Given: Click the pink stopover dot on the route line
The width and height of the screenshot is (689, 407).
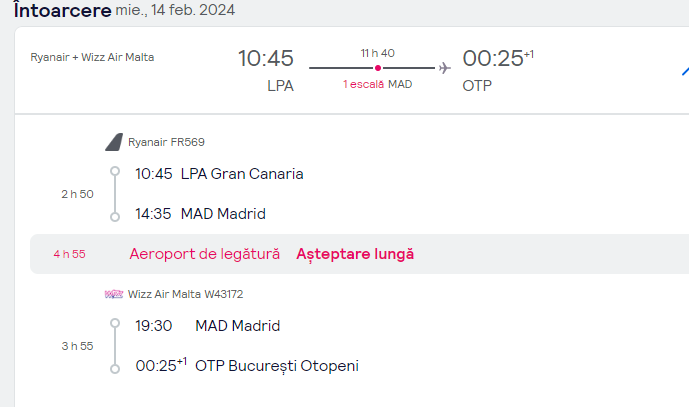Looking at the screenshot, I should pos(378,68).
